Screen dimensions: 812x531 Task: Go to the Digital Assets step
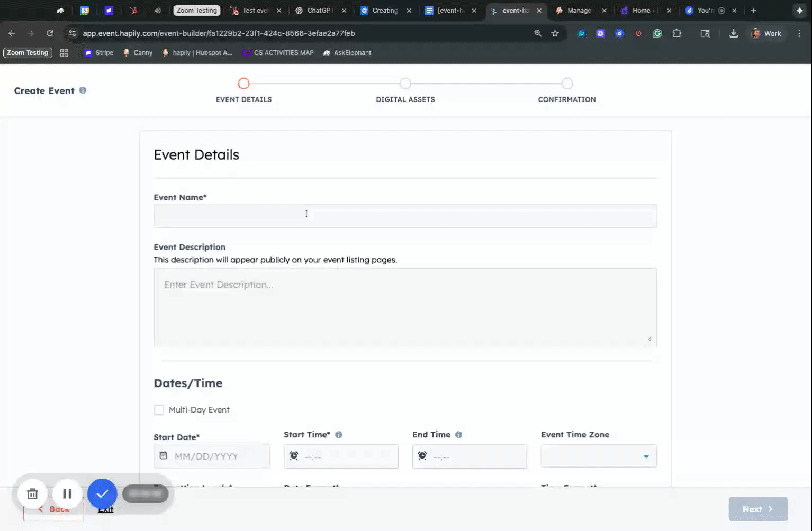click(x=405, y=84)
